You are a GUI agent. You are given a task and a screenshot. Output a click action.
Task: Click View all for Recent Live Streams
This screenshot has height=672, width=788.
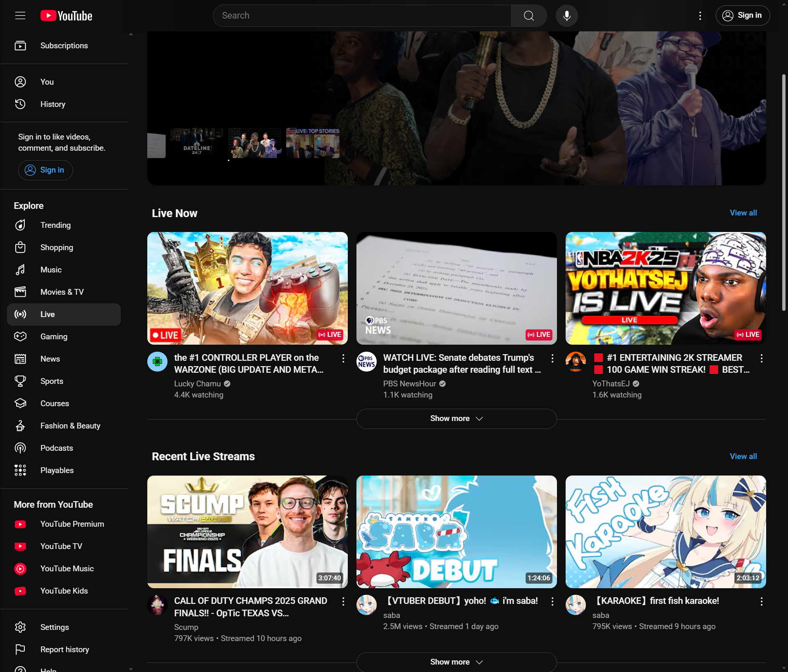pos(743,457)
